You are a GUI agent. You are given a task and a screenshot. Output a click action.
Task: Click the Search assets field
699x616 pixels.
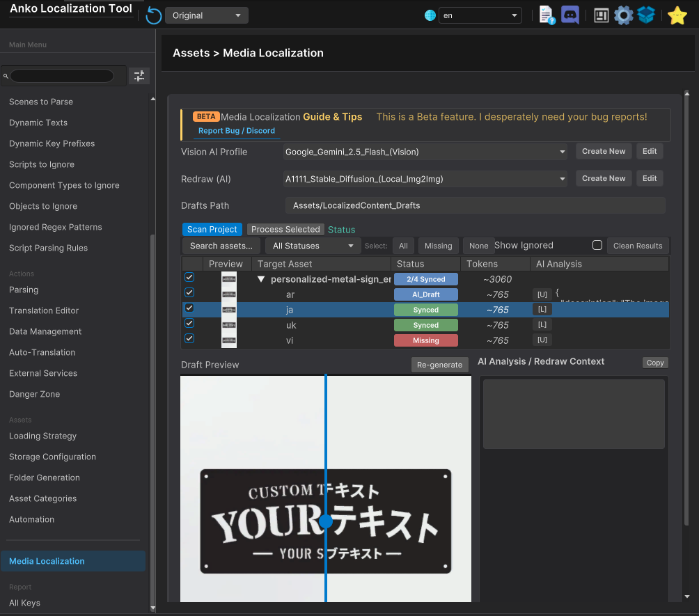221,246
